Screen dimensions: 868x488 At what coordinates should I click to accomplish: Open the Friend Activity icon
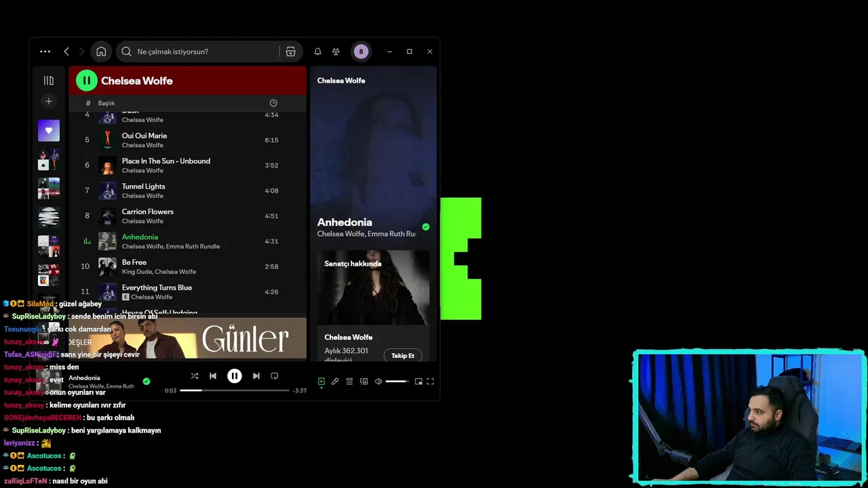tap(336, 52)
